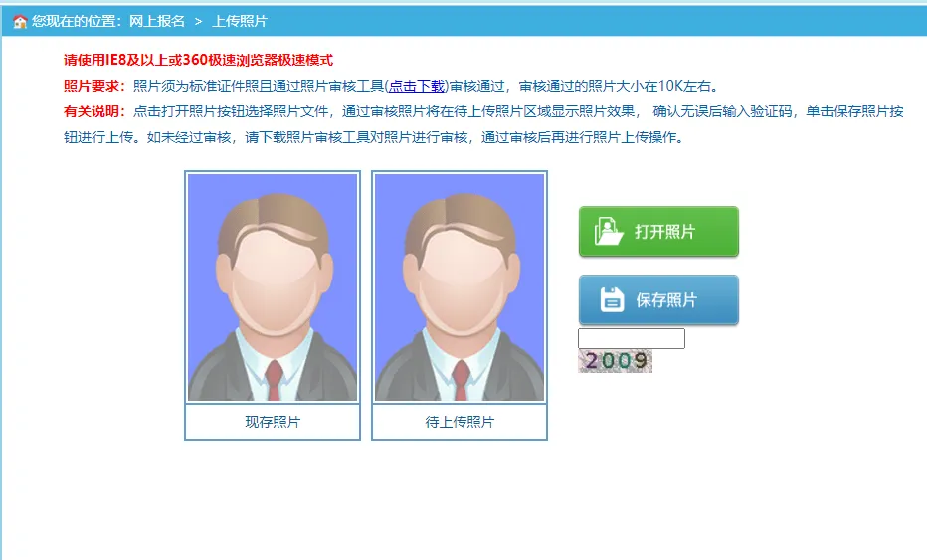
Task: Click the floppy disk icon on 保存照片
Action: tap(612, 299)
